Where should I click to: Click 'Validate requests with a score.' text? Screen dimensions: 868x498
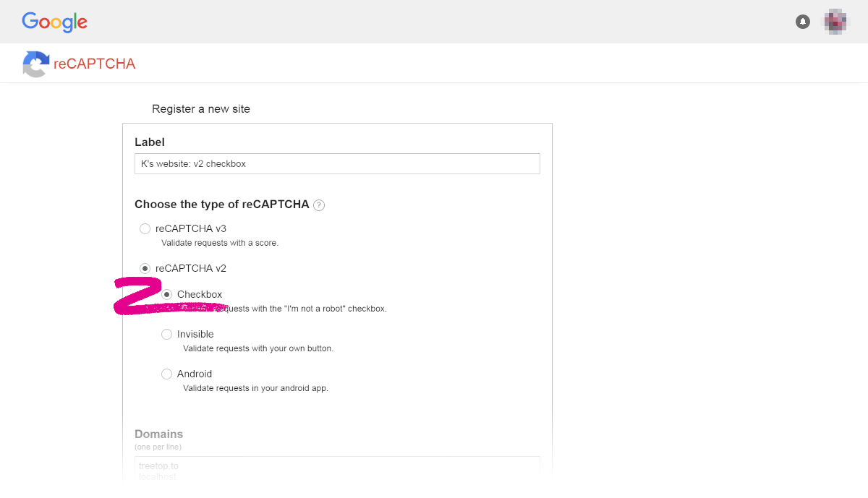[220, 243]
